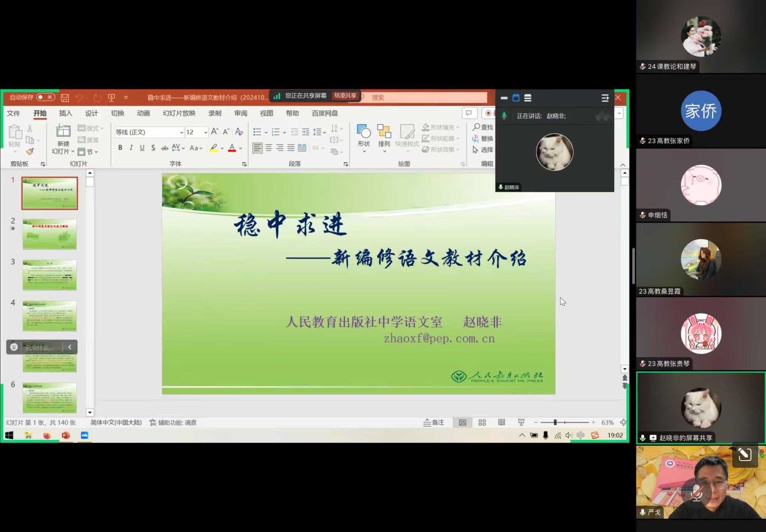This screenshot has height=532, width=766.
Task: Justify text alignment
Action: point(291,148)
